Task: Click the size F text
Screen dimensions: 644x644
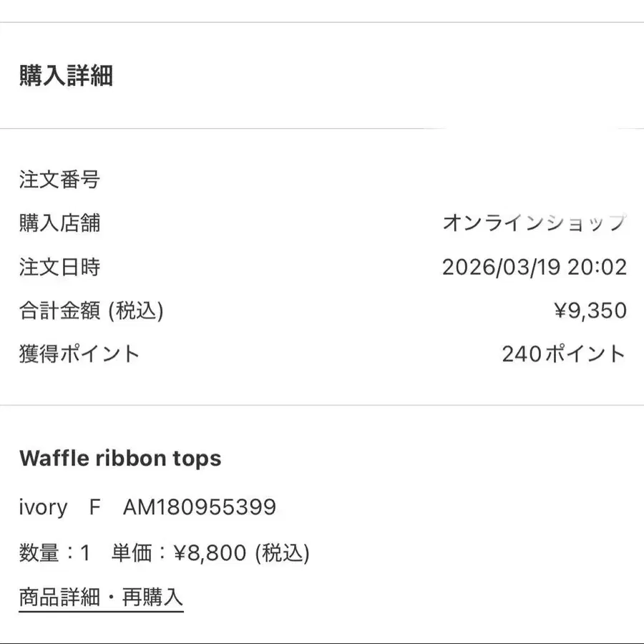Action: click(95, 507)
